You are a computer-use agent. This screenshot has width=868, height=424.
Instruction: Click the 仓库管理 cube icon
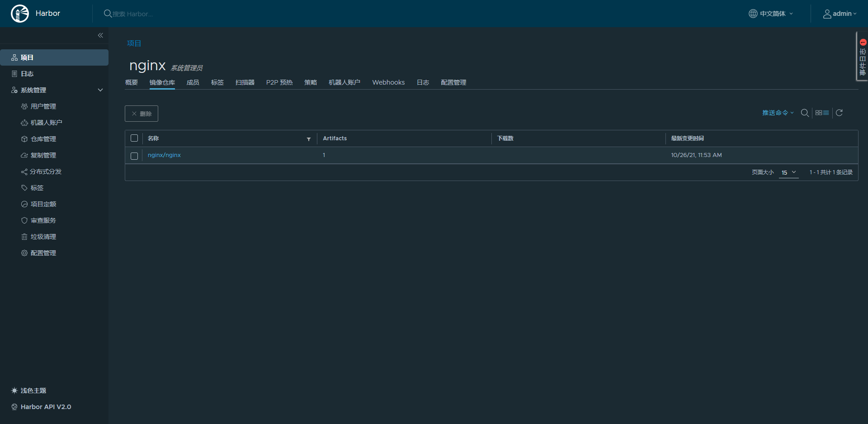(24, 139)
